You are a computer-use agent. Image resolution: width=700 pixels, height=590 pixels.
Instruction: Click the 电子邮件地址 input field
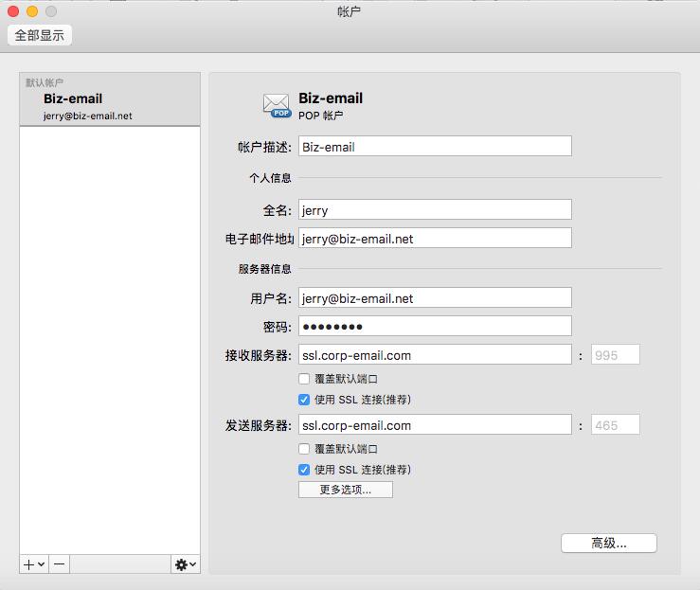tap(435, 239)
